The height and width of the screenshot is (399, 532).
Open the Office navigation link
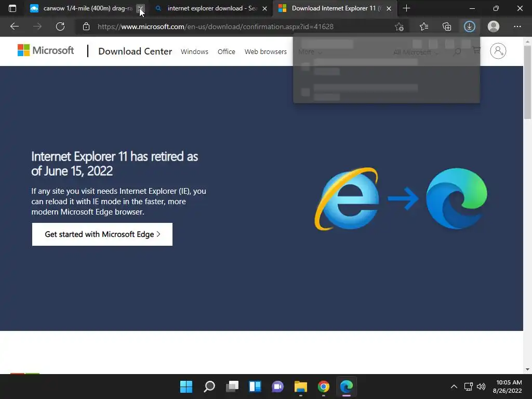coord(227,51)
